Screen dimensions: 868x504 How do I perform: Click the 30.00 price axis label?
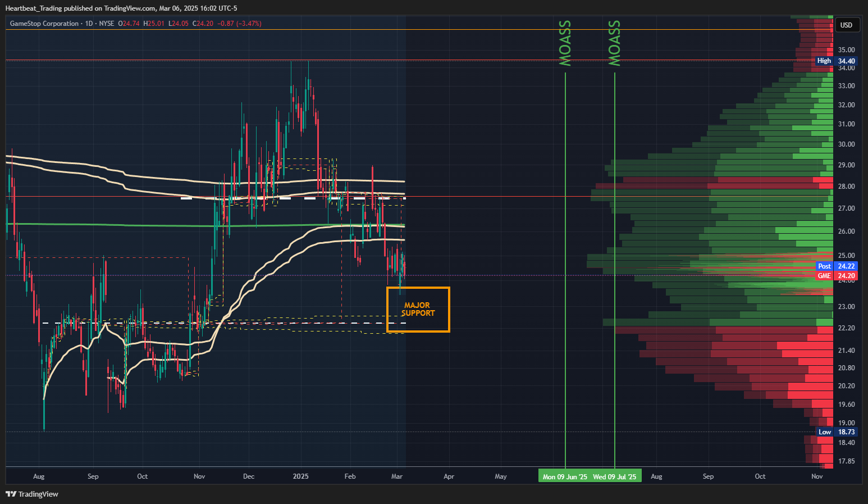846,144
